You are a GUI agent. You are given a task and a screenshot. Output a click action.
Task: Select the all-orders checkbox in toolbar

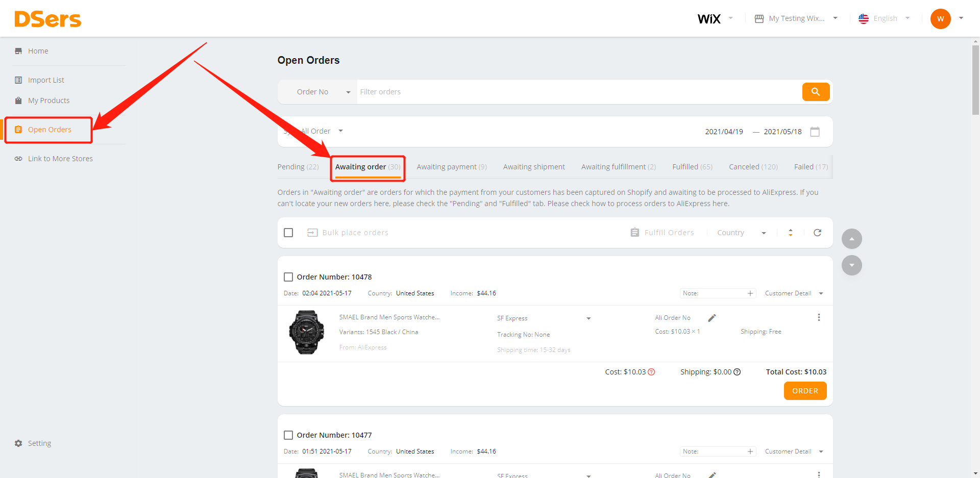click(x=288, y=233)
